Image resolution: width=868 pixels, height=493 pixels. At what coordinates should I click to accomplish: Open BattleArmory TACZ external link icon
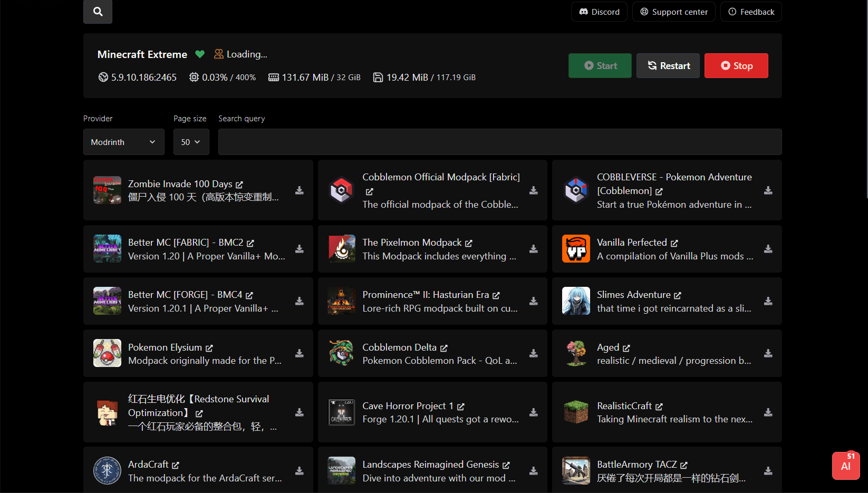tap(684, 465)
